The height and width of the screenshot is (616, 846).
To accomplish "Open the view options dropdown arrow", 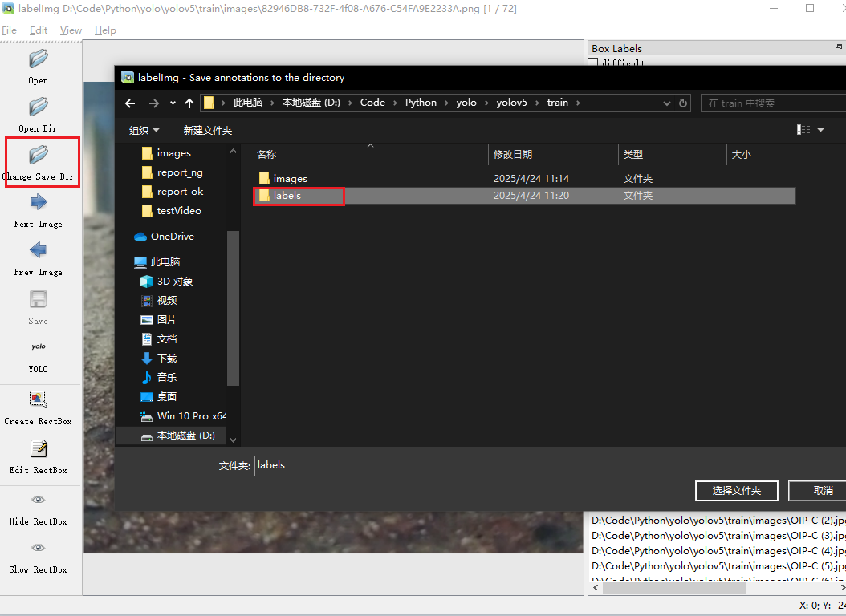I will coord(820,130).
